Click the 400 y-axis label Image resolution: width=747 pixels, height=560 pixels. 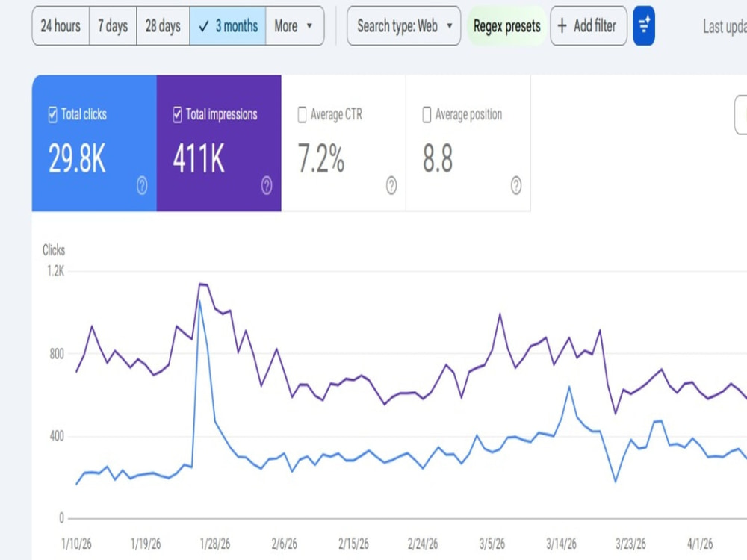[x=56, y=436]
